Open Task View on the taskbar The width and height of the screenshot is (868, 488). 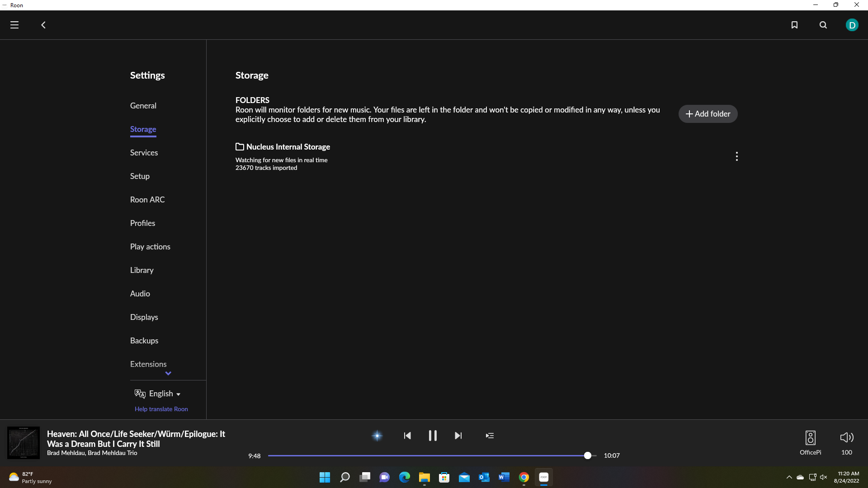[x=365, y=477]
